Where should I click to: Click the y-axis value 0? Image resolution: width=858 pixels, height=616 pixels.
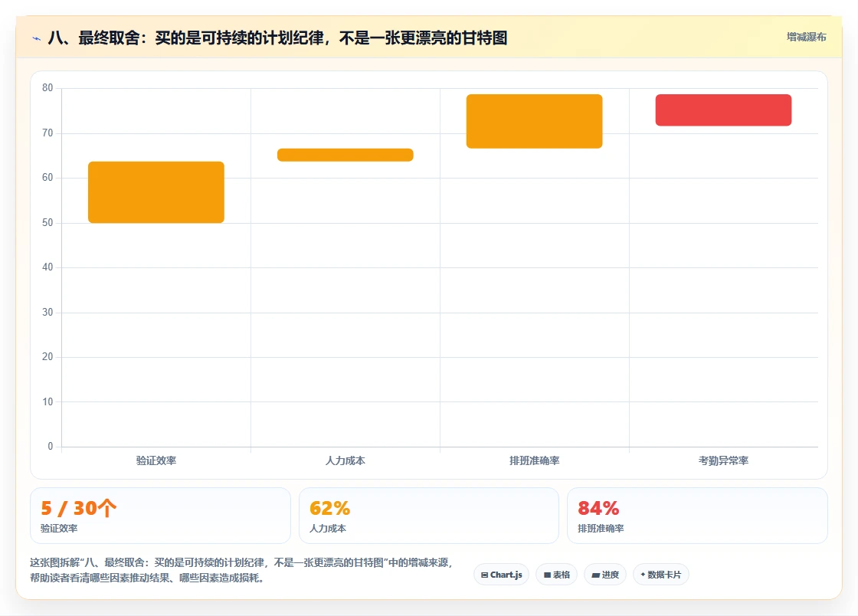(x=51, y=447)
